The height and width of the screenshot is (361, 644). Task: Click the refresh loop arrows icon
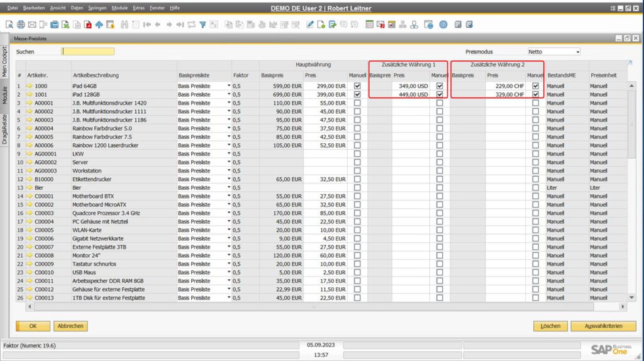(191, 25)
